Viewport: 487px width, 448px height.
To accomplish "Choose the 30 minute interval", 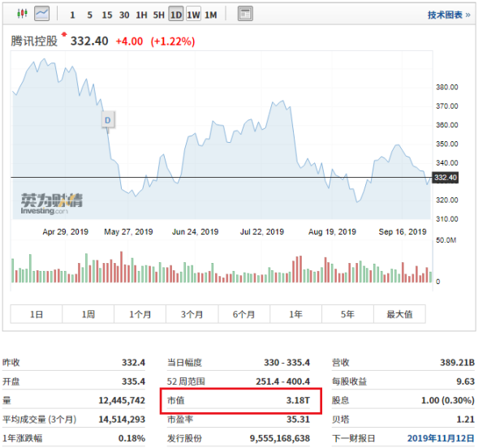I will coord(124,15).
